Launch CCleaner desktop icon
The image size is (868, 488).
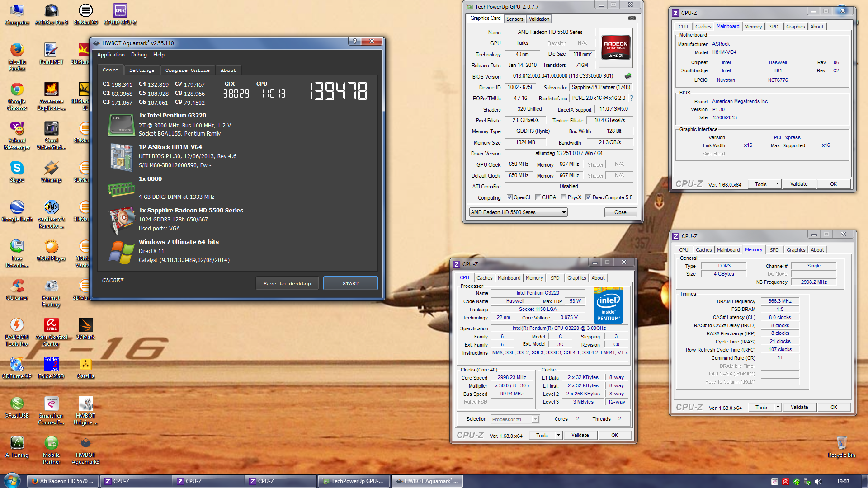17,290
